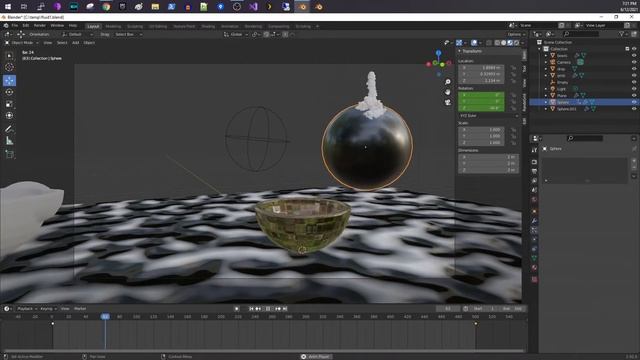
Task: Click the Blender logo menu icon
Action: click(6, 26)
